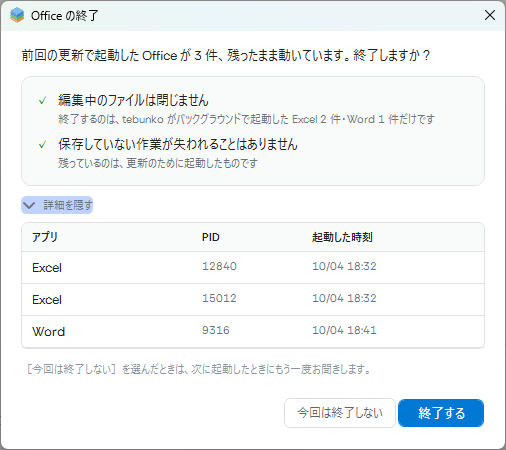Screen dimensions: 506x450
Task: Click the footer hint starting with [今回は終了しない]
Action: coord(199,369)
